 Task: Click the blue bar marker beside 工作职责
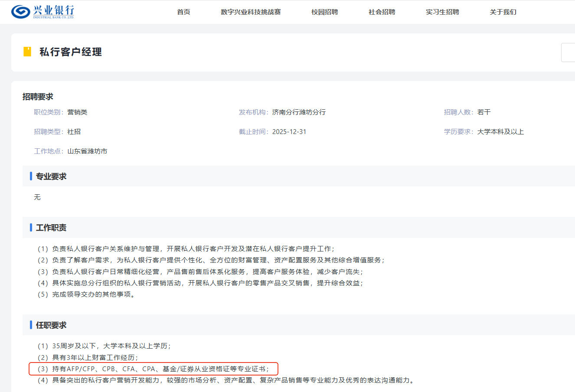point(31,227)
